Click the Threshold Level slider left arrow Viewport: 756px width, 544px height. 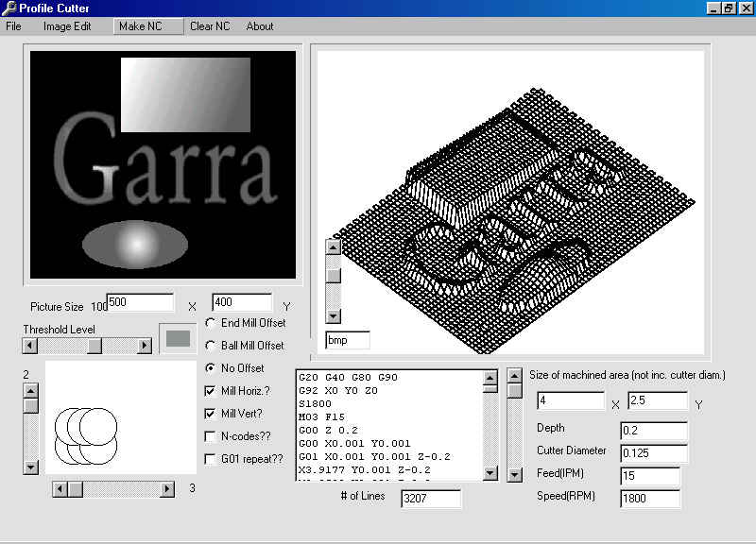click(31, 347)
